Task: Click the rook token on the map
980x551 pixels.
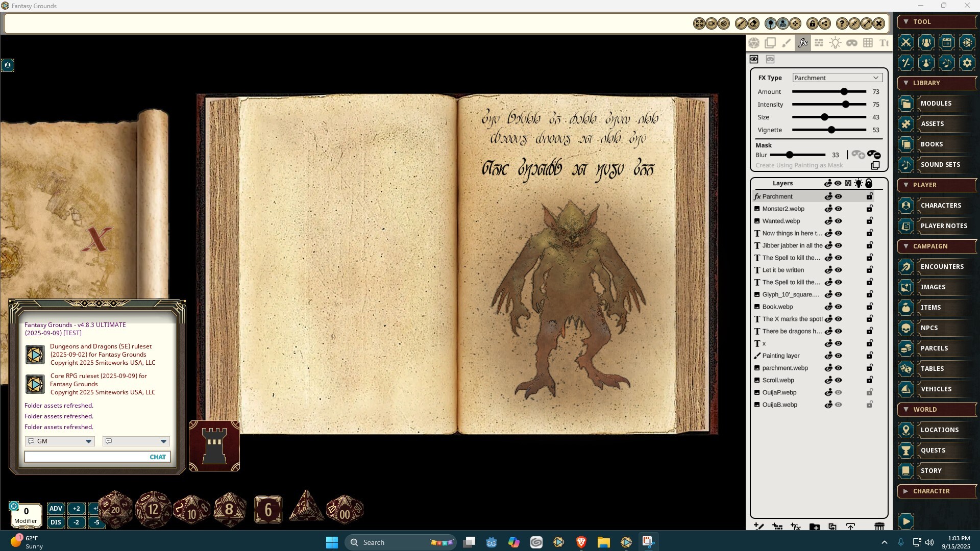Action: coord(214,446)
